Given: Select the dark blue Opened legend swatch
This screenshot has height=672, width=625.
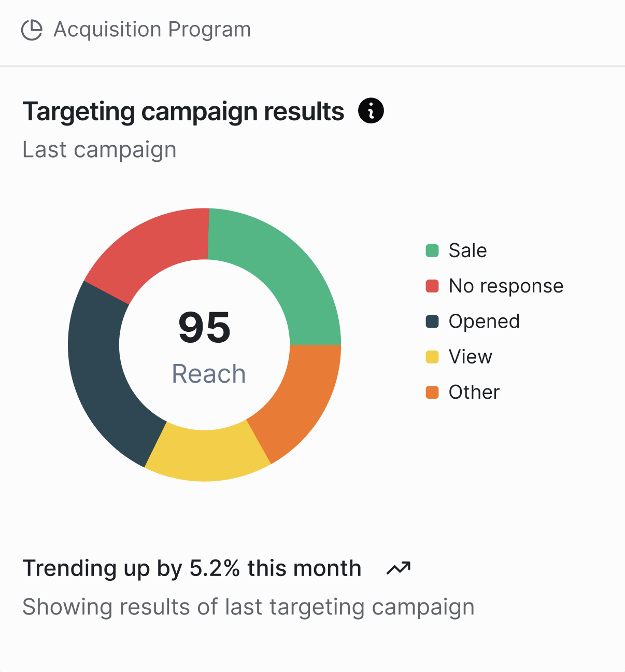Looking at the screenshot, I should click(x=432, y=321).
